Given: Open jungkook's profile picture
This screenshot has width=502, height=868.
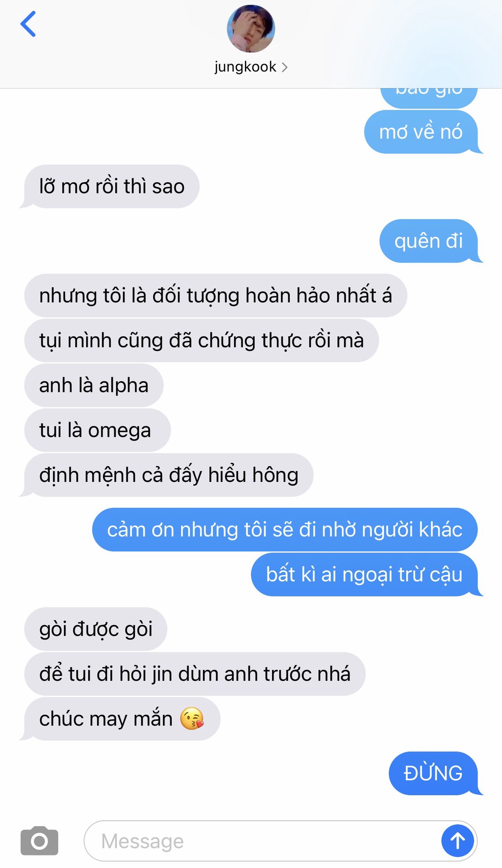Looking at the screenshot, I should tap(251, 28).
